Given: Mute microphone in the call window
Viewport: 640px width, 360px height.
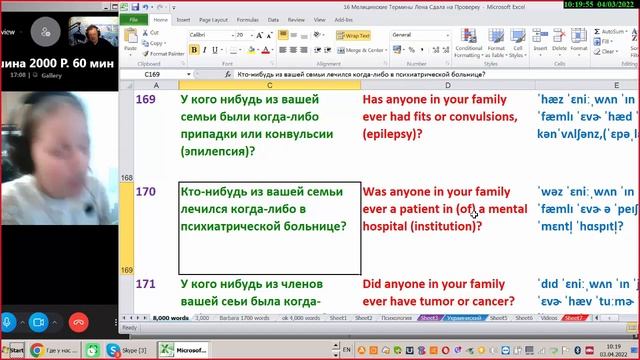Looking at the screenshot, I should click(x=7, y=322).
